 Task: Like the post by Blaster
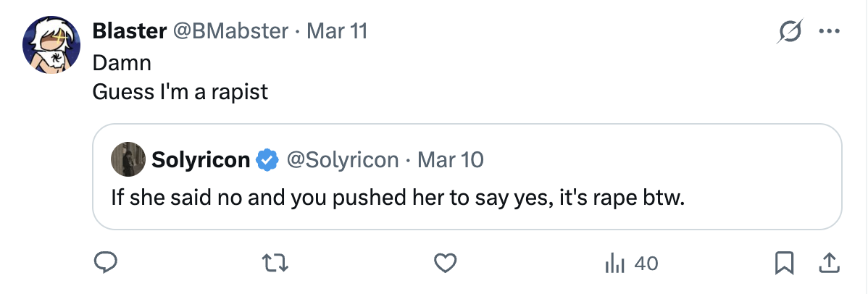446,264
